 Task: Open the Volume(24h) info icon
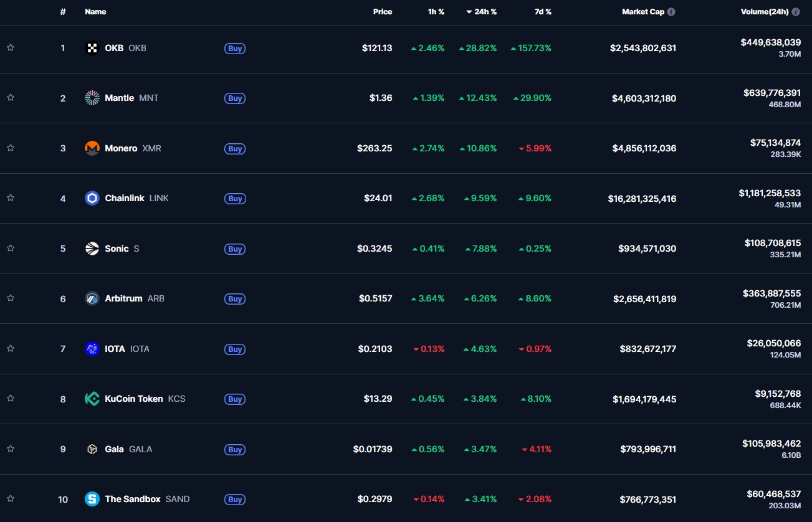(x=796, y=12)
